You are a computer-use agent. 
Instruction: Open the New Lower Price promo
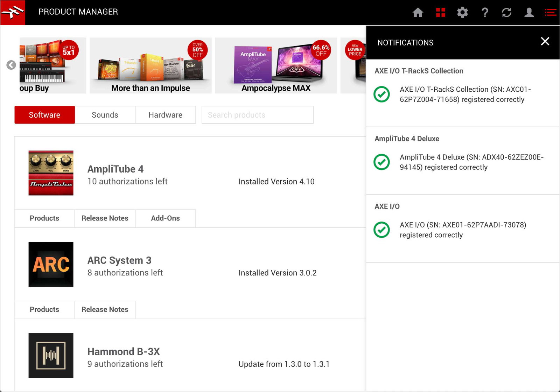(353, 65)
